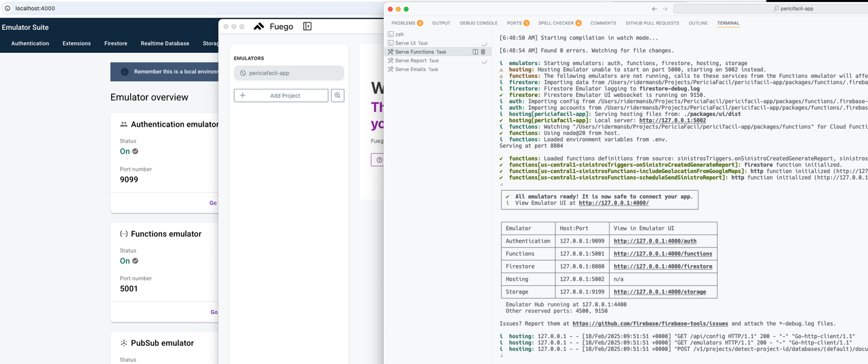Open the Authentication tab in Emulator Suite

(x=31, y=43)
